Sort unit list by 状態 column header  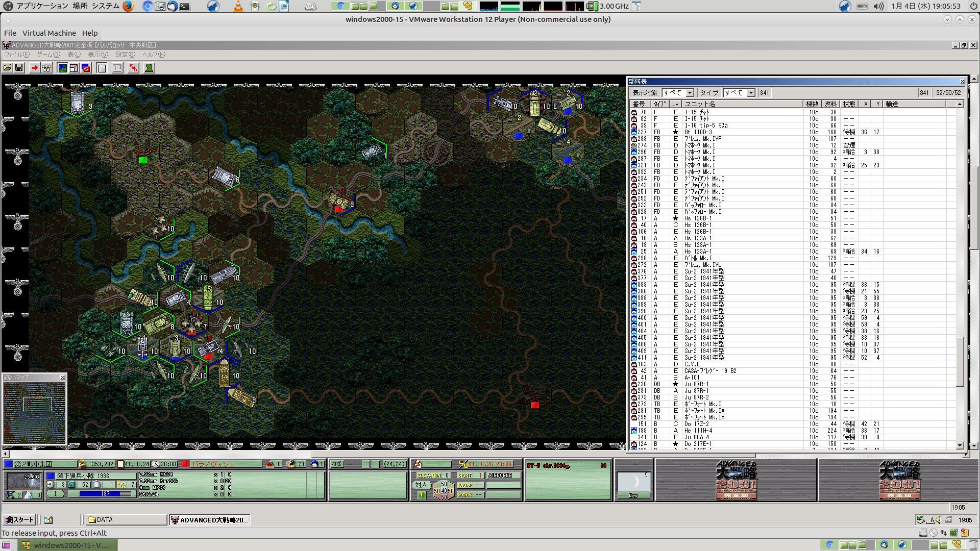[x=849, y=104]
